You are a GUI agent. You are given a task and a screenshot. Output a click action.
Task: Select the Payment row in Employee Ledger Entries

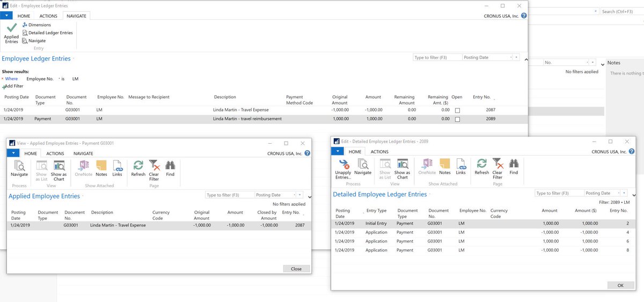[264, 119]
